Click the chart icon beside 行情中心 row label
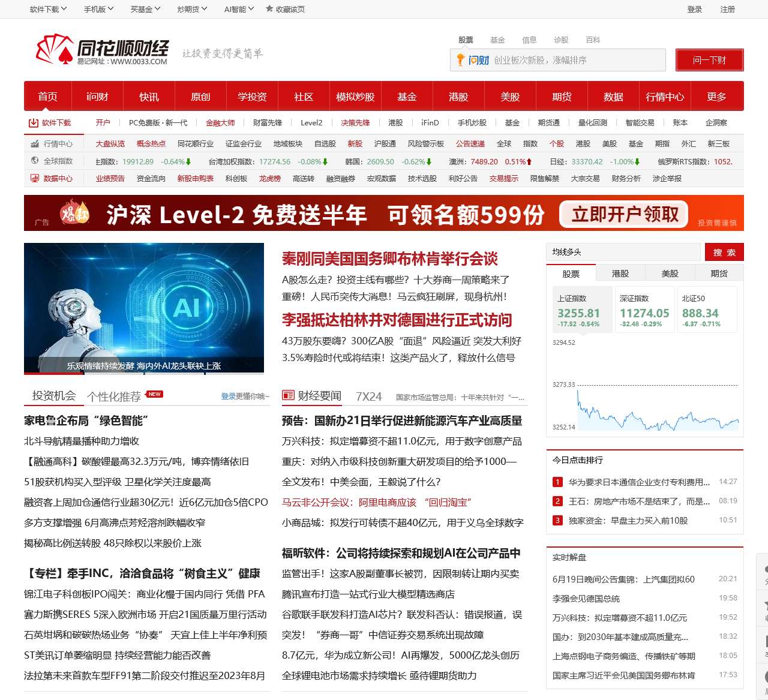Image resolution: width=768 pixels, height=700 pixels. tap(35, 144)
